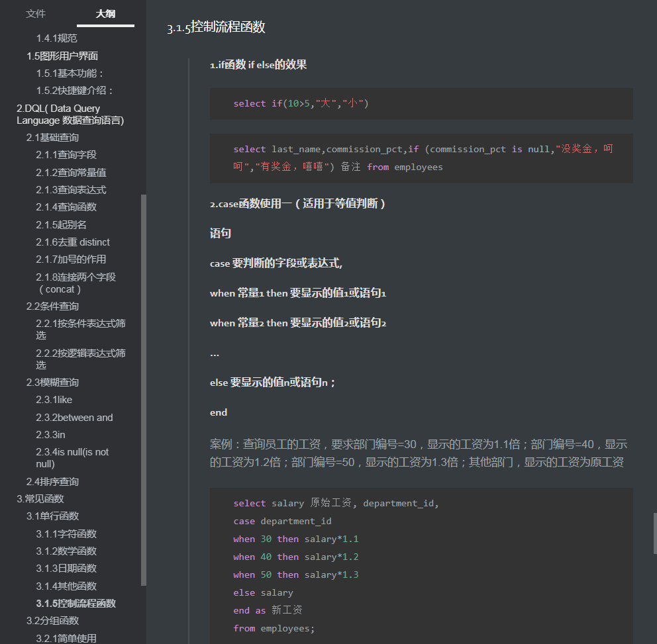Click code line when 40 then salary*1.2
The image size is (657, 644).
[296, 557]
